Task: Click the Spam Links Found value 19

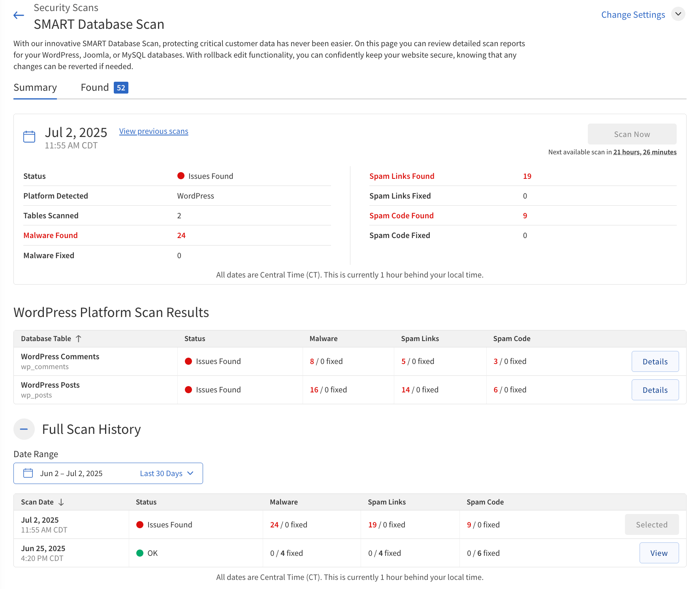Action: click(527, 176)
